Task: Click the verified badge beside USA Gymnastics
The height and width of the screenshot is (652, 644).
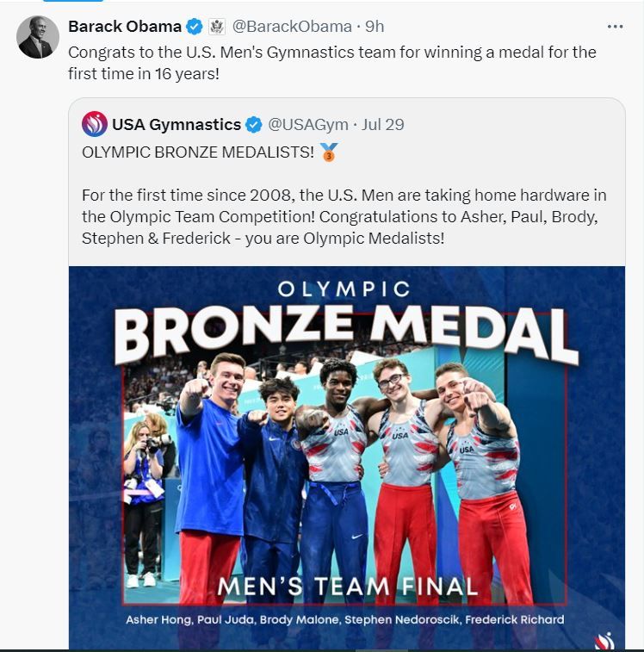Action: click(x=254, y=125)
